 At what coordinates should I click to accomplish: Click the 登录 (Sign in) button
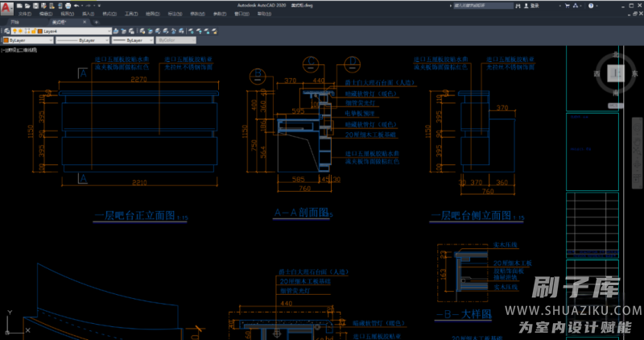pos(535,5)
